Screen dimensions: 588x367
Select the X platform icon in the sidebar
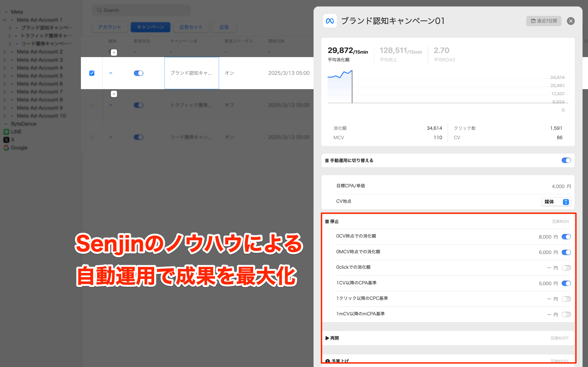pyautogui.click(x=6, y=140)
